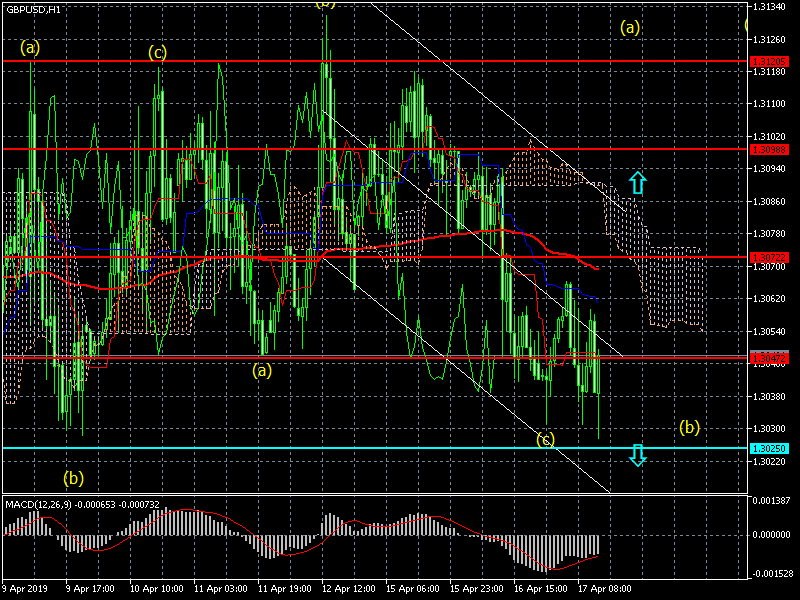Click the GBPUSD,H1 symbol title
Image resolution: width=800 pixels, height=600 pixels.
pos(33,8)
